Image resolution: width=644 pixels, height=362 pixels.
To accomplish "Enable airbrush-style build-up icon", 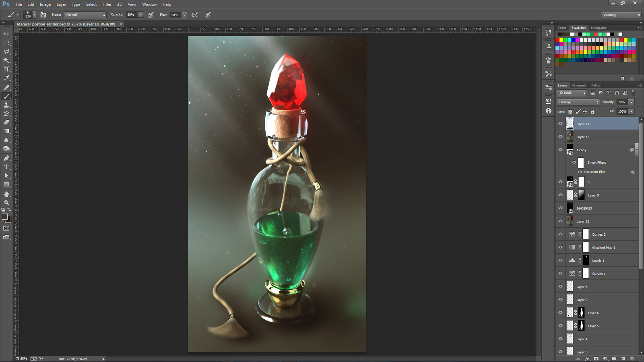I will click(195, 15).
